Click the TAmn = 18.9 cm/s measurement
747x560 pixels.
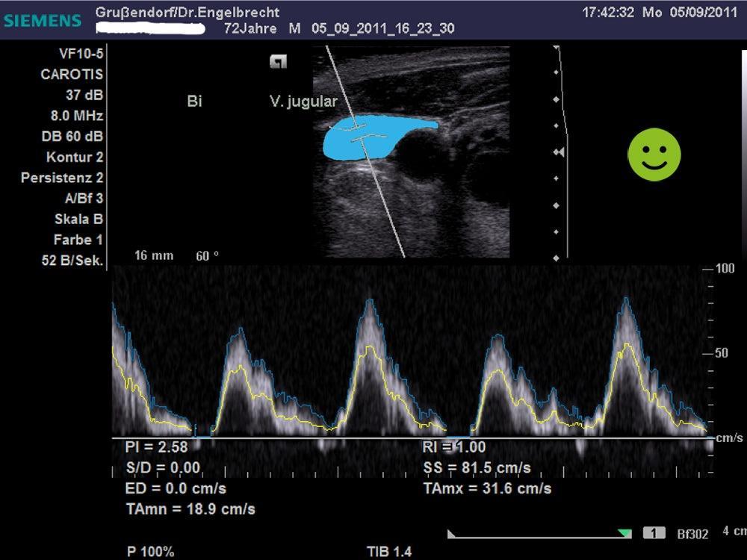[x=190, y=509]
